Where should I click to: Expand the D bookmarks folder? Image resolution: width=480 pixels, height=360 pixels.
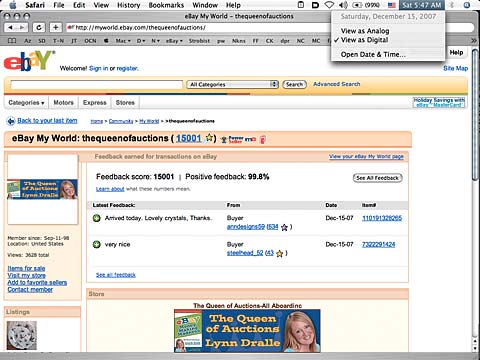(x=141, y=41)
